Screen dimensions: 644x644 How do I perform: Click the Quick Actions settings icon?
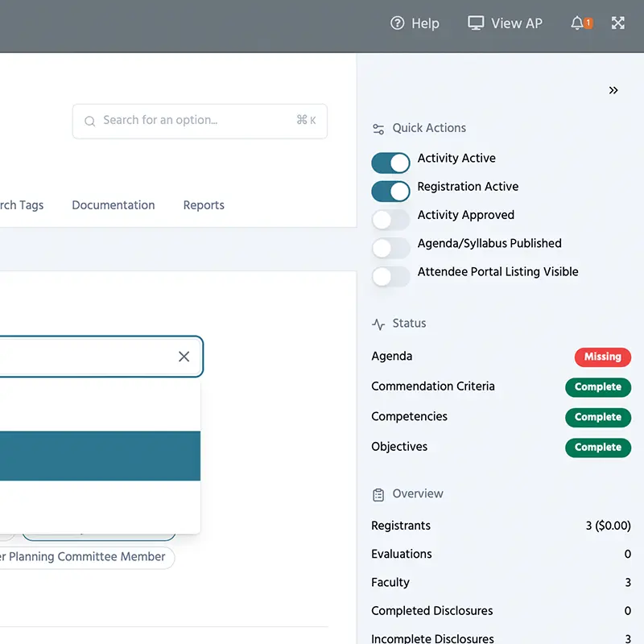tap(378, 128)
